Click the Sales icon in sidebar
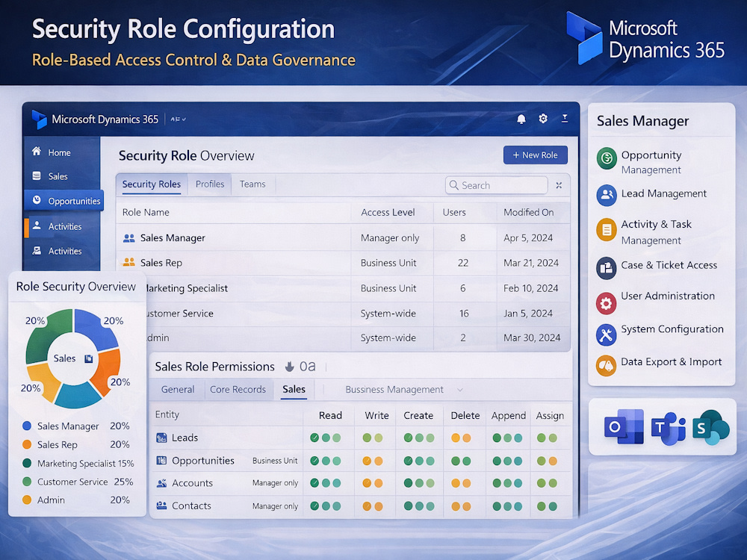Image resolution: width=747 pixels, height=560 pixels. coord(36,175)
